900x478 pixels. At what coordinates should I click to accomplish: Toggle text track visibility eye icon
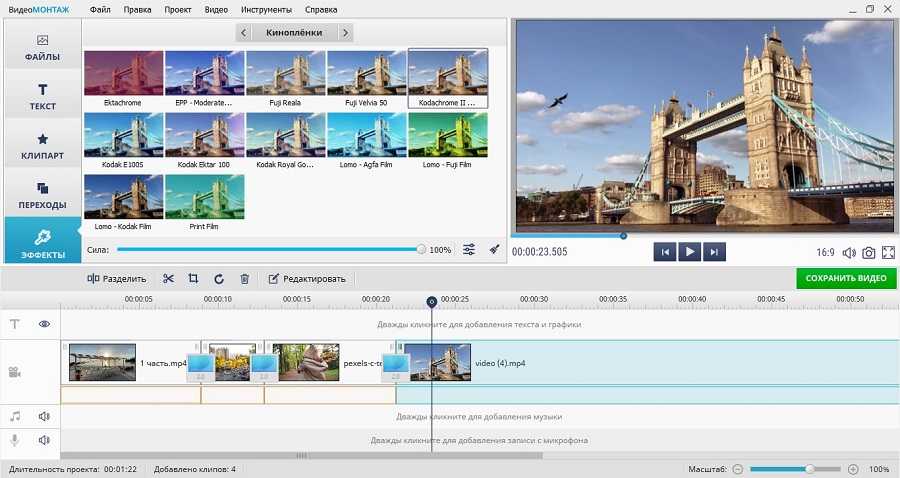click(44, 324)
